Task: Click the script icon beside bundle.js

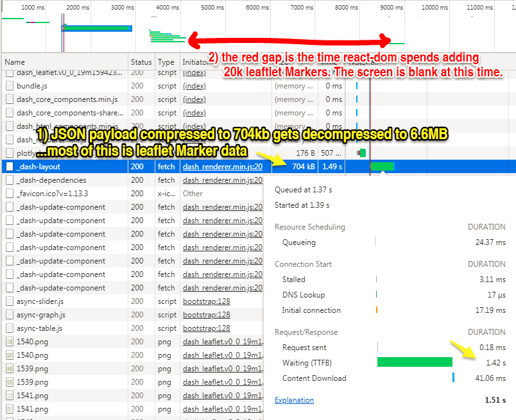Action: click(x=9, y=85)
